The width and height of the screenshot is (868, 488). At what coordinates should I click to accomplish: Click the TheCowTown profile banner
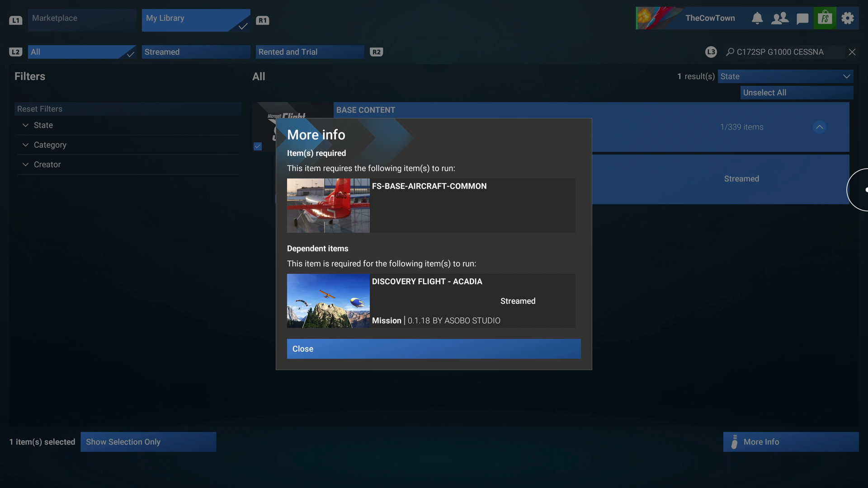pos(691,18)
